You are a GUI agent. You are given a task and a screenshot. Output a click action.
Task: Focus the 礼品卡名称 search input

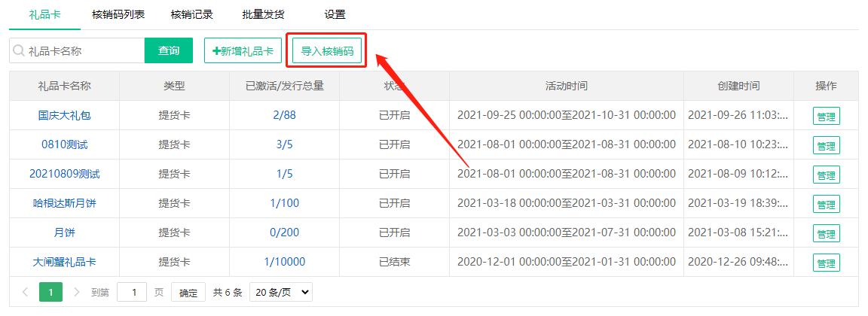click(x=83, y=51)
